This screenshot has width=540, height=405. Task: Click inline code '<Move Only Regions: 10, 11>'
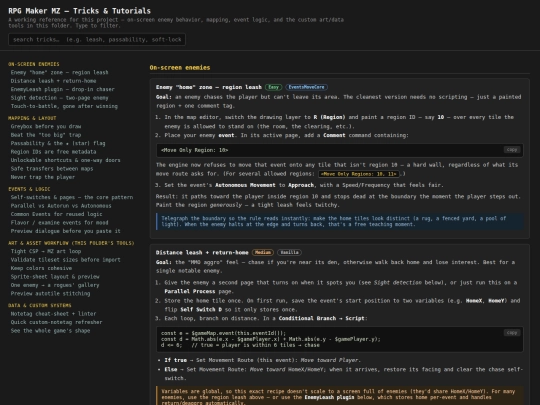coord(359,174)
